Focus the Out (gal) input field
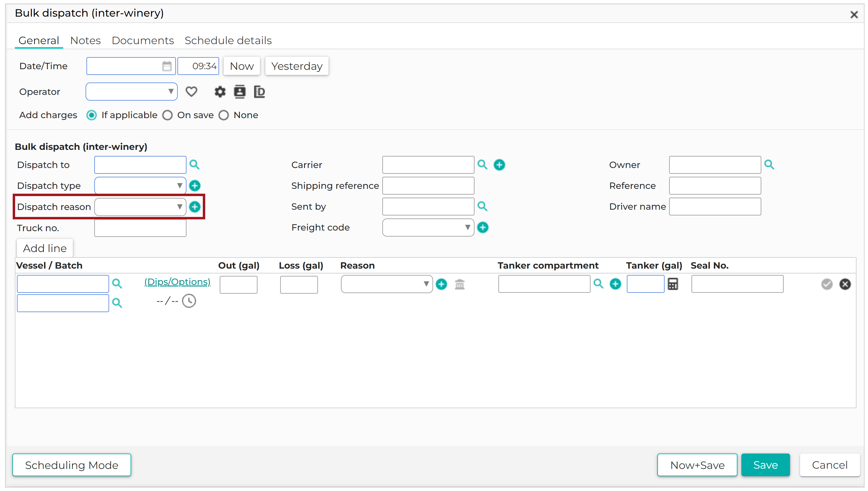 238,285
